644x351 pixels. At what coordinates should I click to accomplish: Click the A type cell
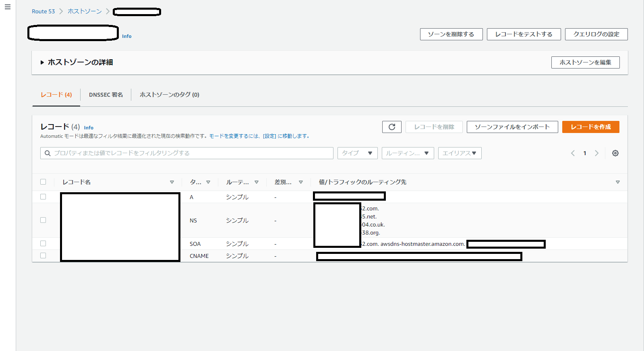click(192, 197)
